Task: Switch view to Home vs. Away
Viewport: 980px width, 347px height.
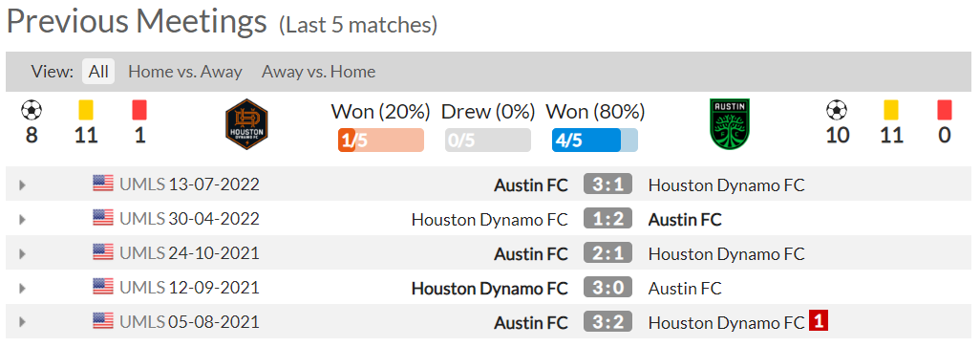Action: 185,72
